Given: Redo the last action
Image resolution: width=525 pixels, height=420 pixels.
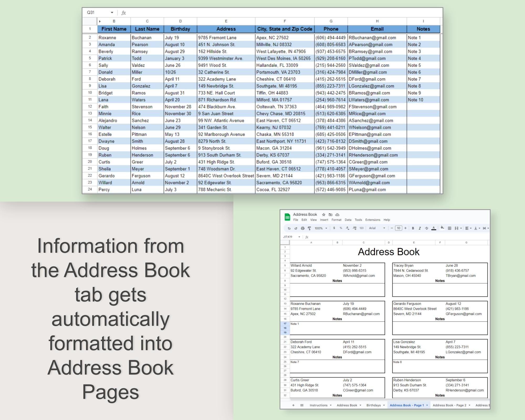Looking at the screenshot, I should tap(296, 228).
